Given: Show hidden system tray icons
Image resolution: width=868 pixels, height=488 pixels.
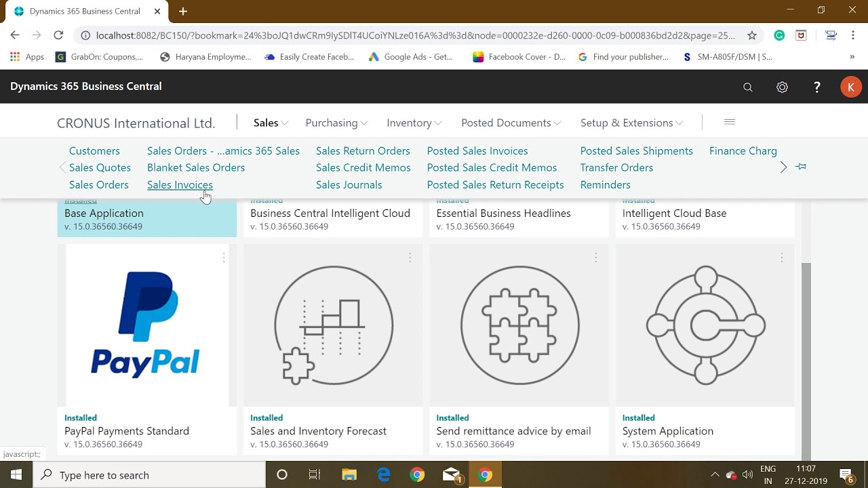Looking at the screenshot, I should pos(715,475).
